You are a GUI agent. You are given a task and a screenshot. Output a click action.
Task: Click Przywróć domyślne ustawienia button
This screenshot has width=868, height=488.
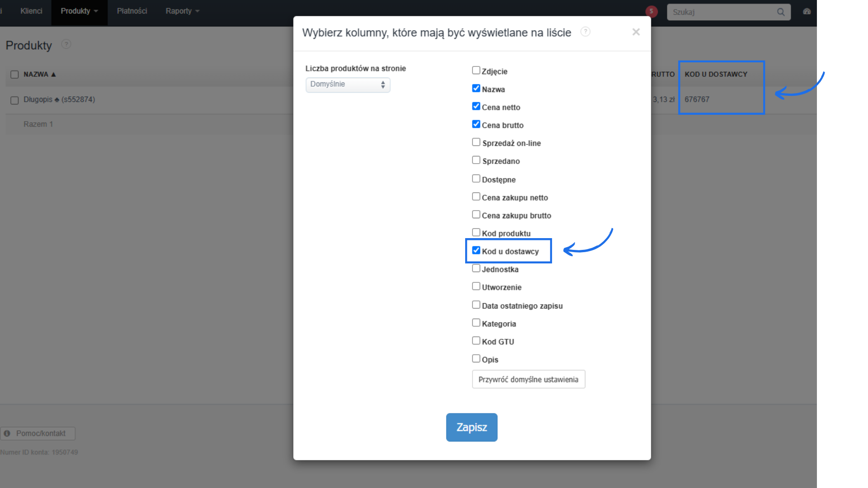click(x=528, y=380)
